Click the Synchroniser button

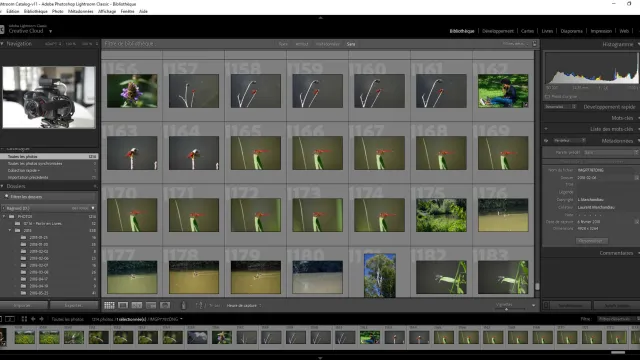coord(570,305)
